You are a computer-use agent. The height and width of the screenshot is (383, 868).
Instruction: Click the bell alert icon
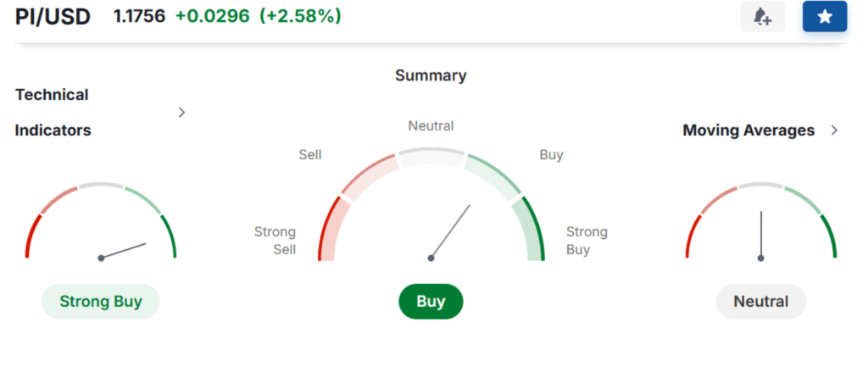pyautogui.click(x=762, y=17)
